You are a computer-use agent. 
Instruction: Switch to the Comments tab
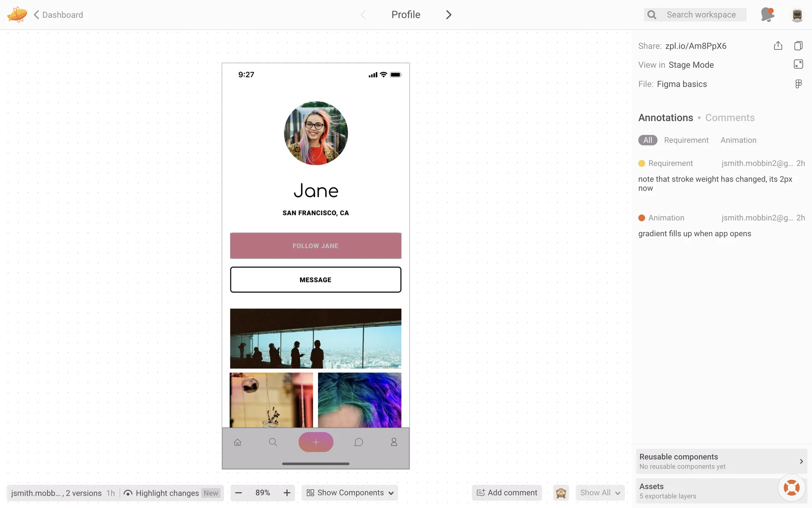pyautogui.click(x=730, y=118)
